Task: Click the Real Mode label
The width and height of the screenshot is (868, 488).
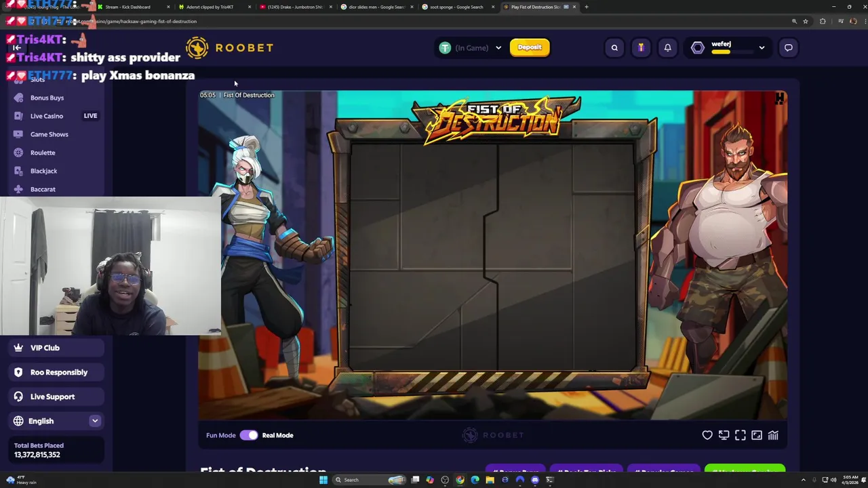Action: [277, 435]
